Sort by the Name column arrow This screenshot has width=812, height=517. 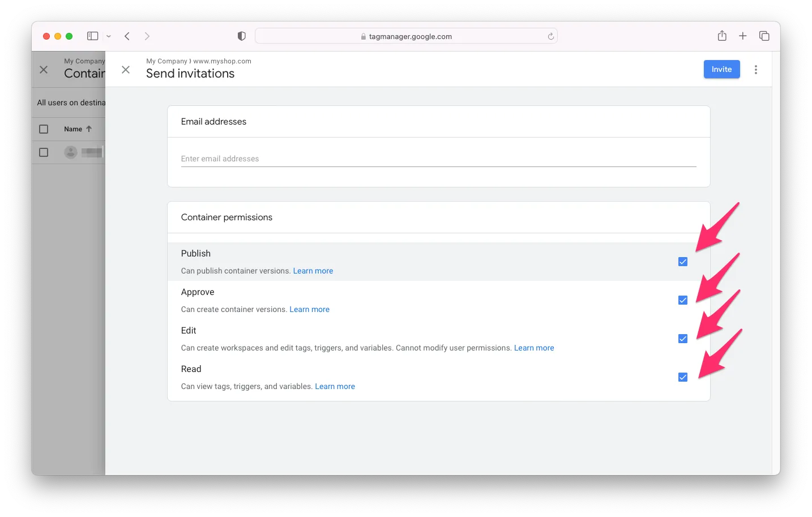point(89,129)
